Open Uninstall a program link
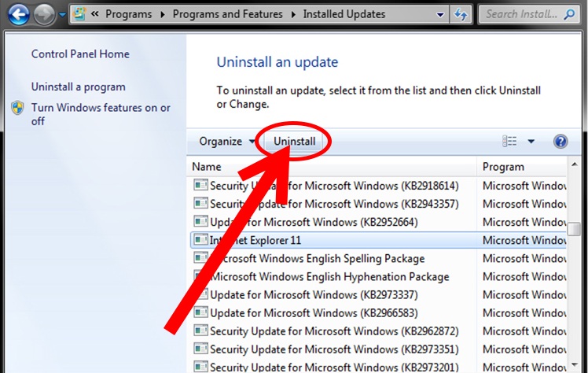Viewport: 588px width, 373px height. tap(79, 87)
